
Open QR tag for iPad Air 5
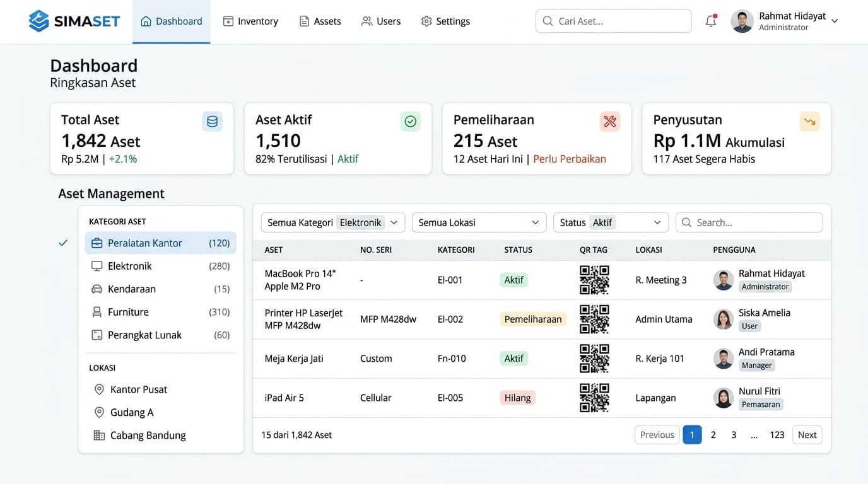[594, 398]
